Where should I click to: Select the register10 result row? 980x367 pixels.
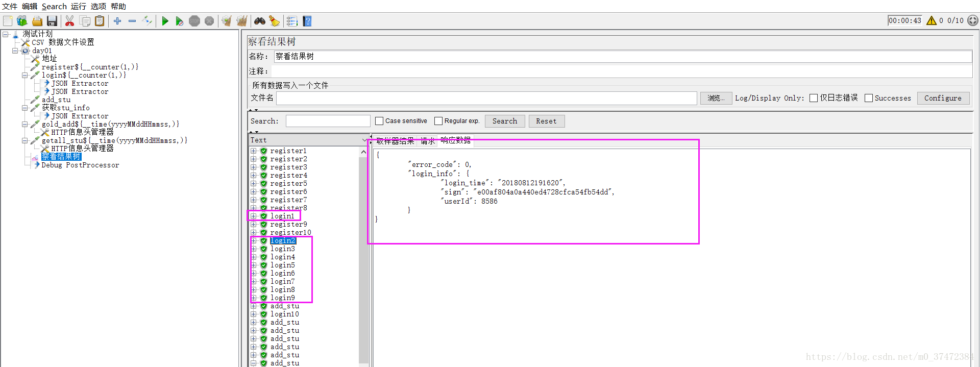click(x=290, y=232)
